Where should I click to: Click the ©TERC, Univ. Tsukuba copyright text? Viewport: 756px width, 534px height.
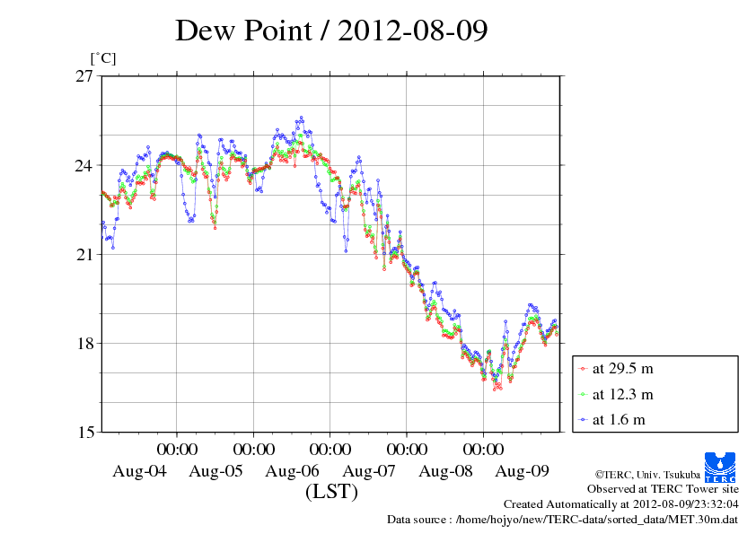647,475
